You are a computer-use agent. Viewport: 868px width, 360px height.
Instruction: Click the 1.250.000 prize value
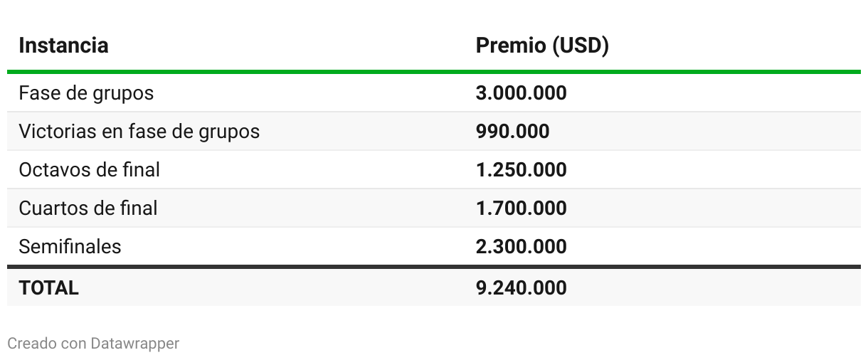tap(521, 170)
